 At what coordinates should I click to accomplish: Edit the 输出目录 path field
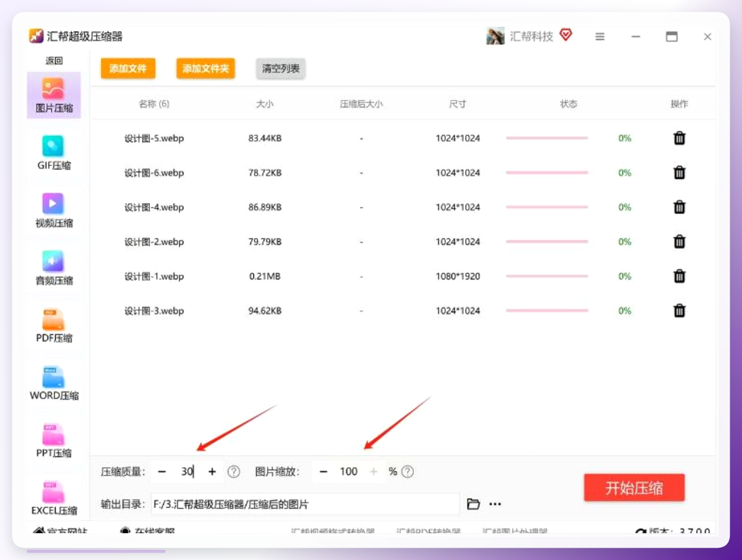tap(305, 504)
